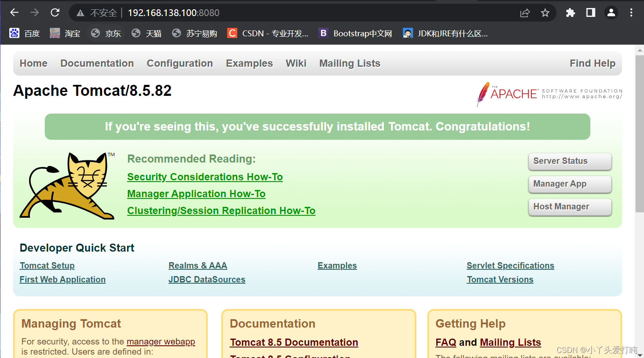Screen dimensions: 644x358
Task: Click the Getting Help heading
Action: point(470,324)
